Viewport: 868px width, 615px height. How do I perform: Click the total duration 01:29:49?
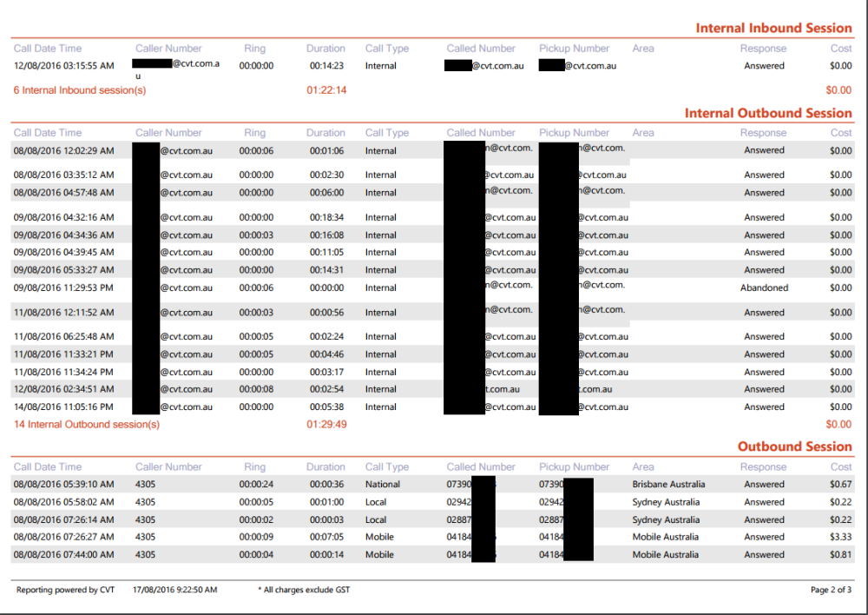[x=326, y=425]
